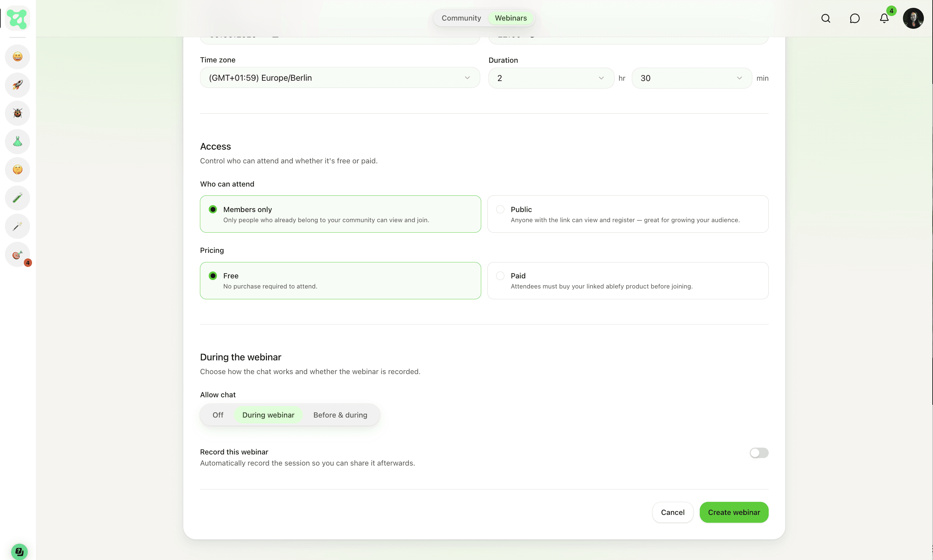
Task: Open the Time zone Europe/Berlin dropdown
Action: 340,78
